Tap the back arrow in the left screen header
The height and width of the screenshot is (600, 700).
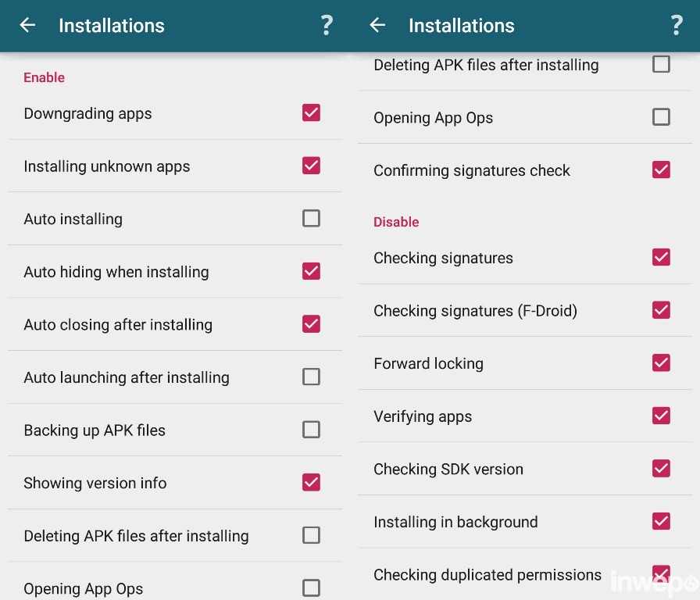(x=27, y=25)
